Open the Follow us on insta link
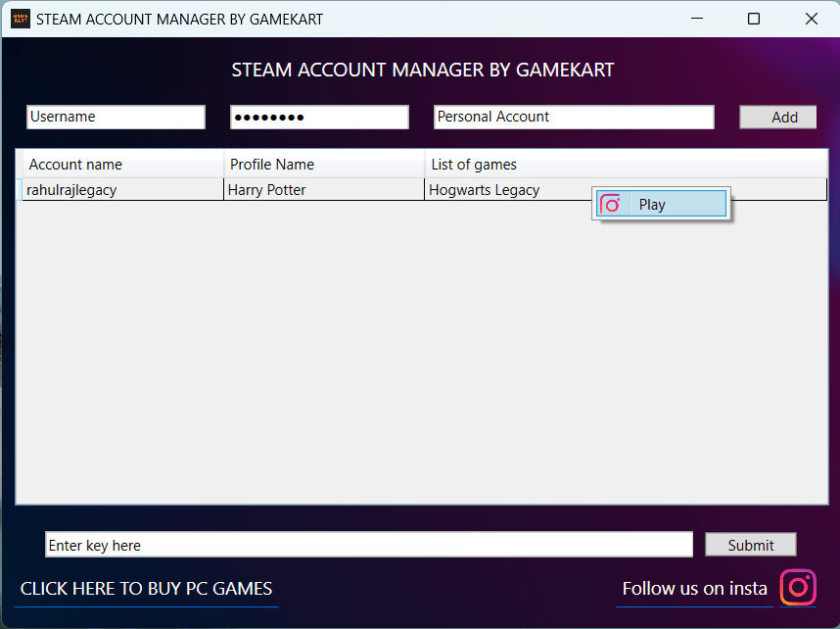 coord(695,589)
